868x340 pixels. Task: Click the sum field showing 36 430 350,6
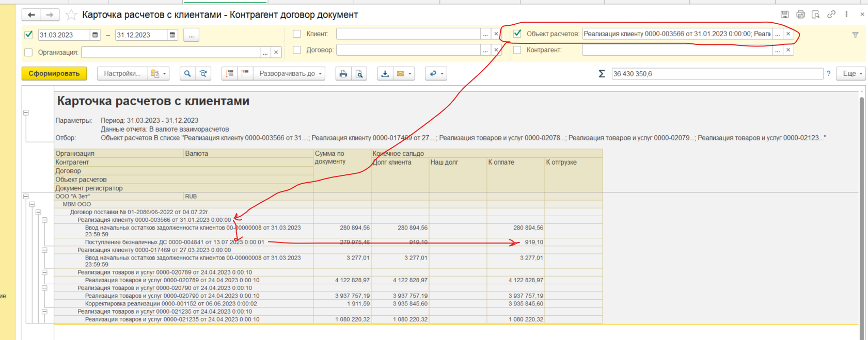(x=717, y=74)
